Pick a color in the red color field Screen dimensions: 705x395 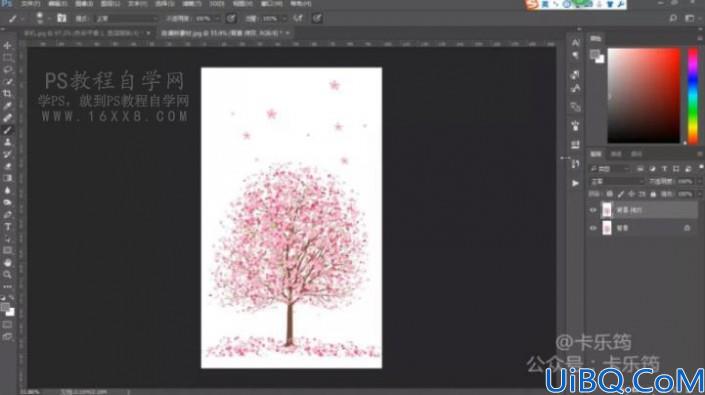[644, 96]
